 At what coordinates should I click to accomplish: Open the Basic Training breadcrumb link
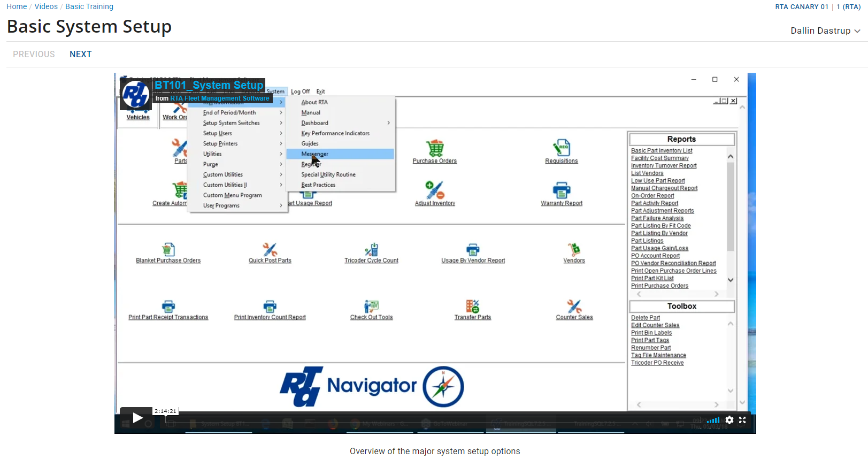point(89,6)
